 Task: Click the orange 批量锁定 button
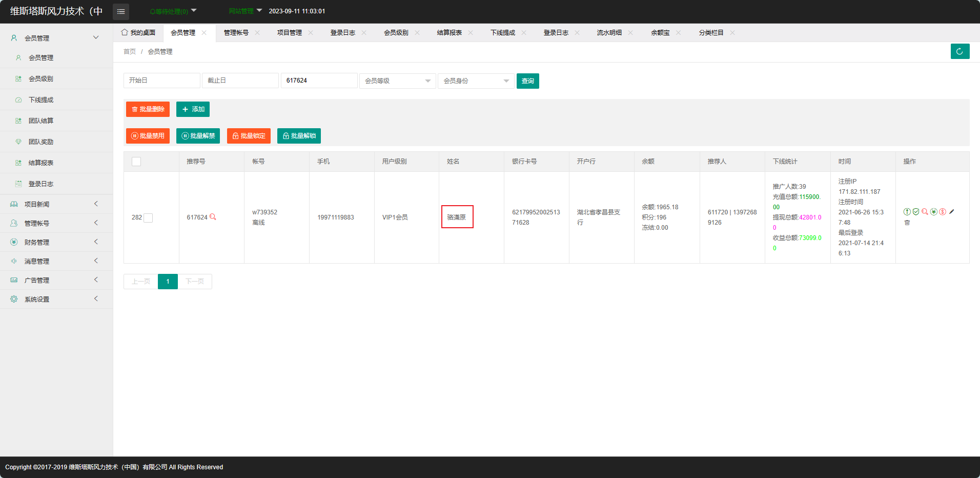pos(249,136)
